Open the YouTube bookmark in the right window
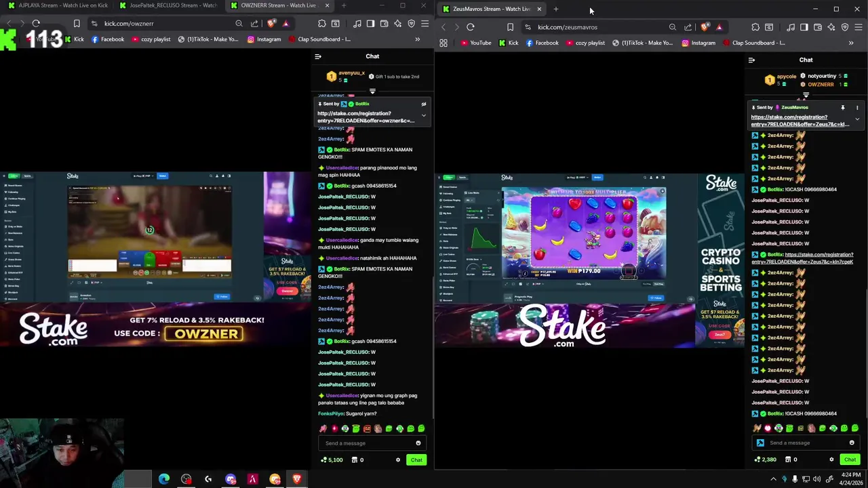Screen dimensions: 868x488 [476, 43]
